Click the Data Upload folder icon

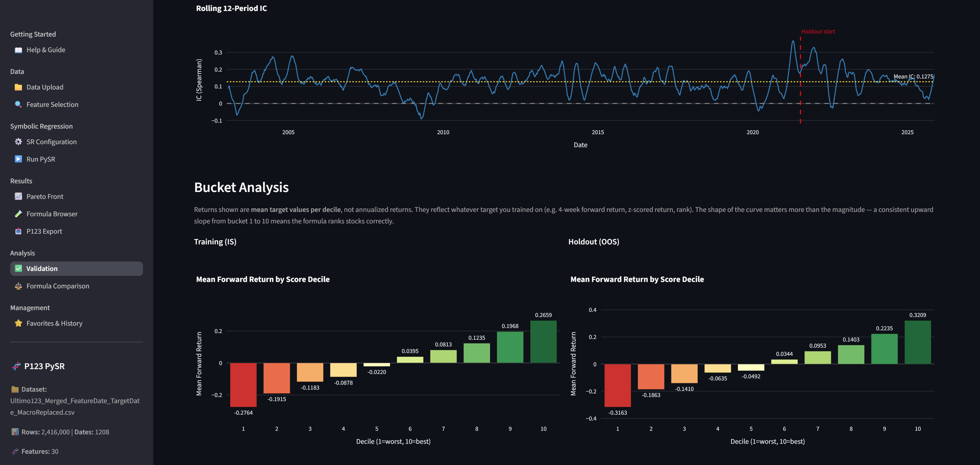tap(18, 87)
